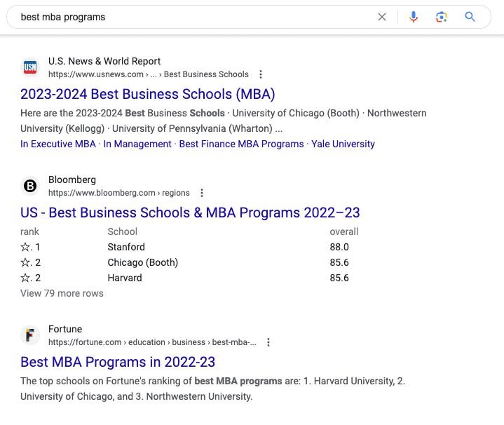Clear the search box with the X icon
The height and width of the screenshot is (425, 504).
(382, 17)
